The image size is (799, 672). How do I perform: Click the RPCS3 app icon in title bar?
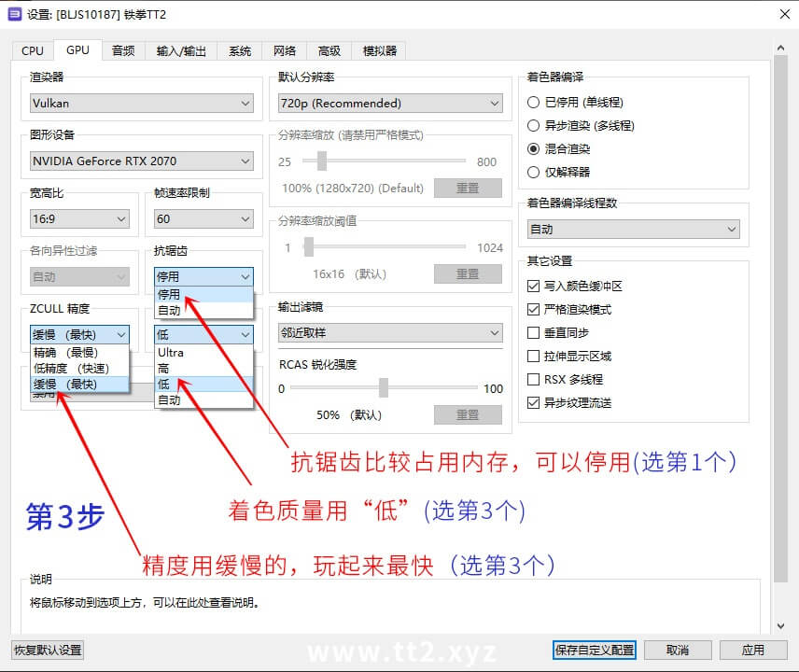15,14
